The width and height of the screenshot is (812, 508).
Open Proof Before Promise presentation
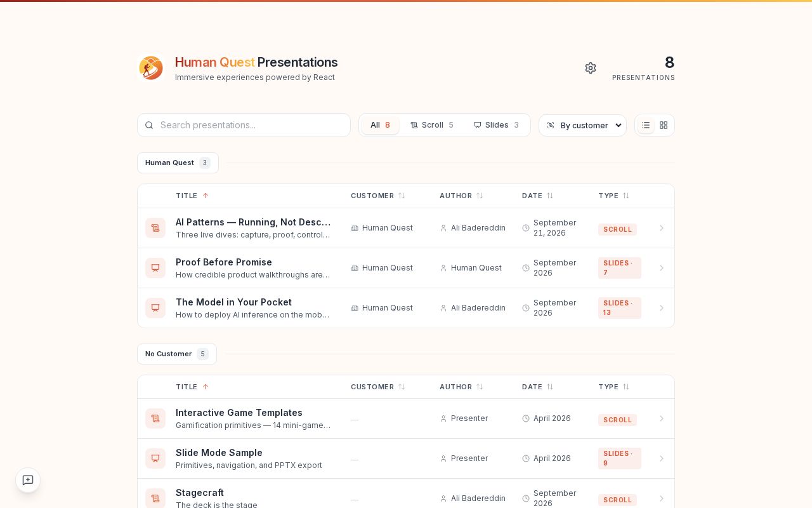coord(224,262)
